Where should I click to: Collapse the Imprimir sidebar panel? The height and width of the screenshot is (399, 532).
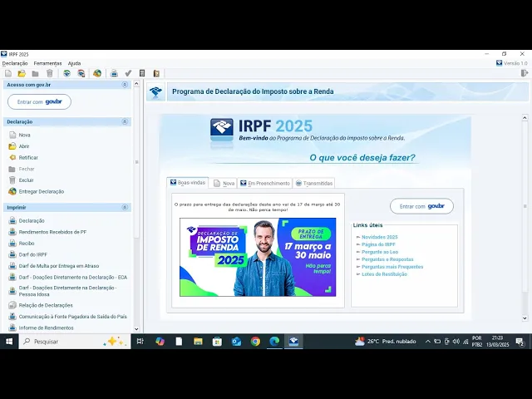pos(125,207)
